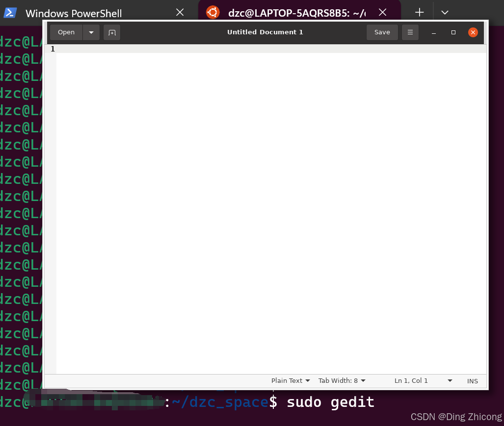This screenshot has width=504, height=426.
Task: Switch to the Windows PowerShell tab
Action: tap(74, 13)
